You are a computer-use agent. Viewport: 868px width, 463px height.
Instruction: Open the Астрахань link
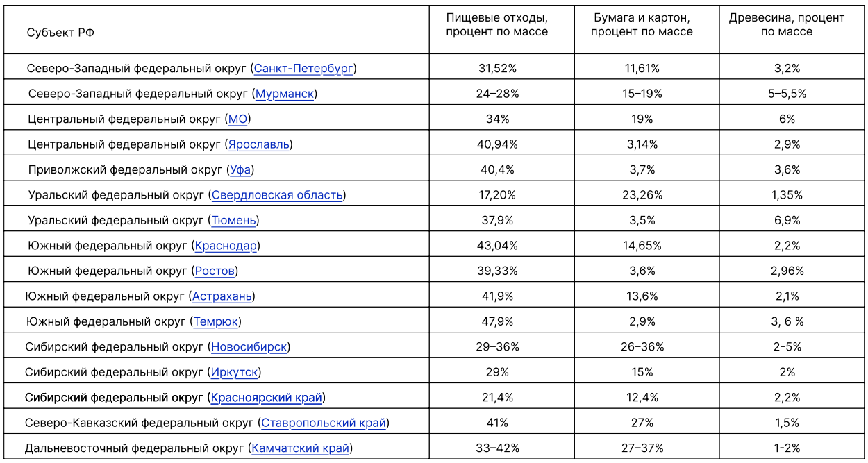[222, 296]
